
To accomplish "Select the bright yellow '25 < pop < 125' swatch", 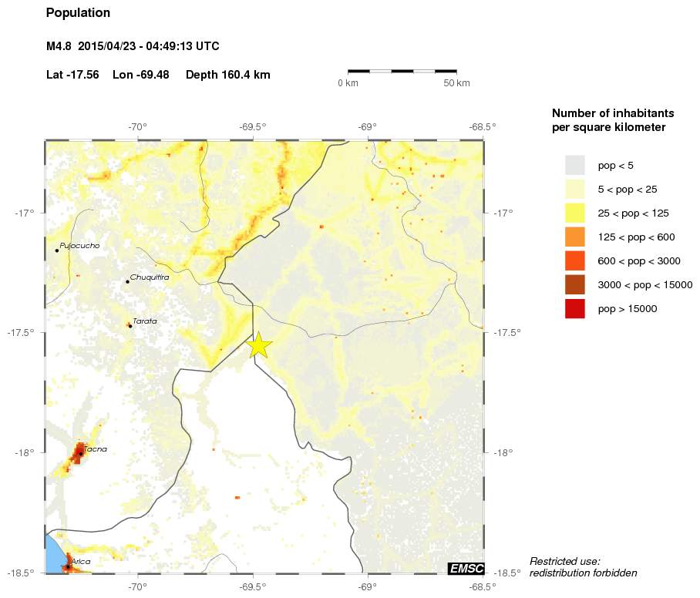I will [x=575, y=213].
